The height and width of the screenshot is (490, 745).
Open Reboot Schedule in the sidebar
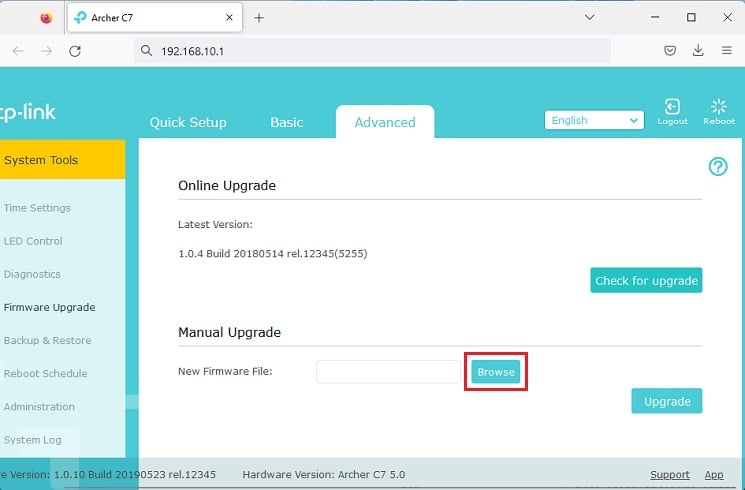[46, 374]
